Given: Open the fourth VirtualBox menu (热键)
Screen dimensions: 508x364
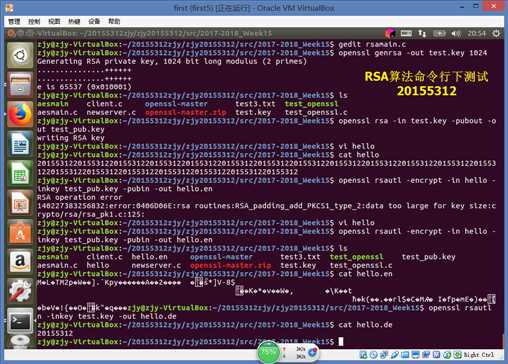Looking at the screenshot, I should pyautogui.click(x=74, y=21).
